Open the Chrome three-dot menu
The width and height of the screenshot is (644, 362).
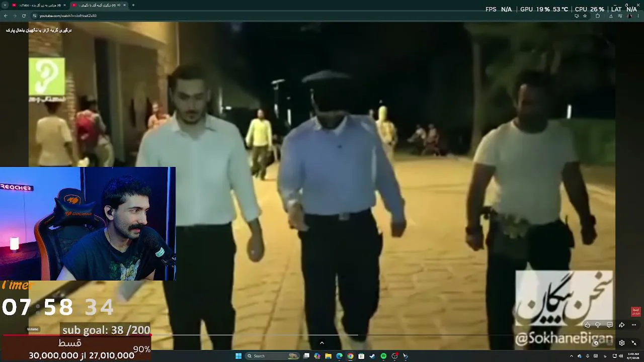pyautogui.click(x=638, y=16)
